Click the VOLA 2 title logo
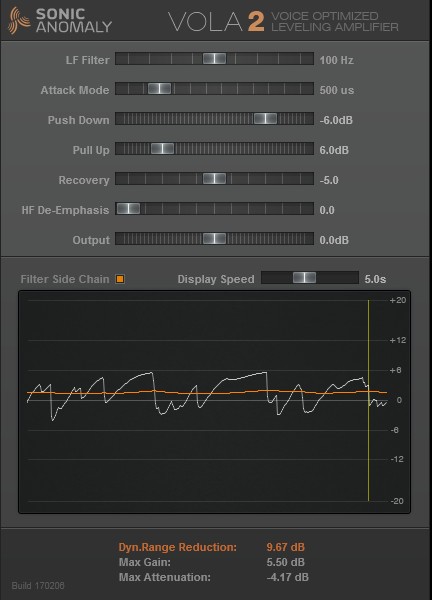Screen dimensions: 432x600 (x=217, y=22)
